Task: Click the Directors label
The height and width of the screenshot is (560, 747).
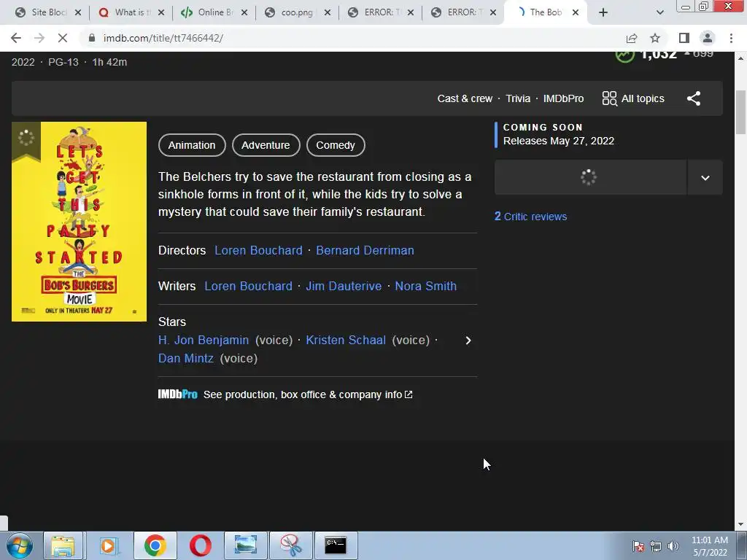Action: [182, 251]
